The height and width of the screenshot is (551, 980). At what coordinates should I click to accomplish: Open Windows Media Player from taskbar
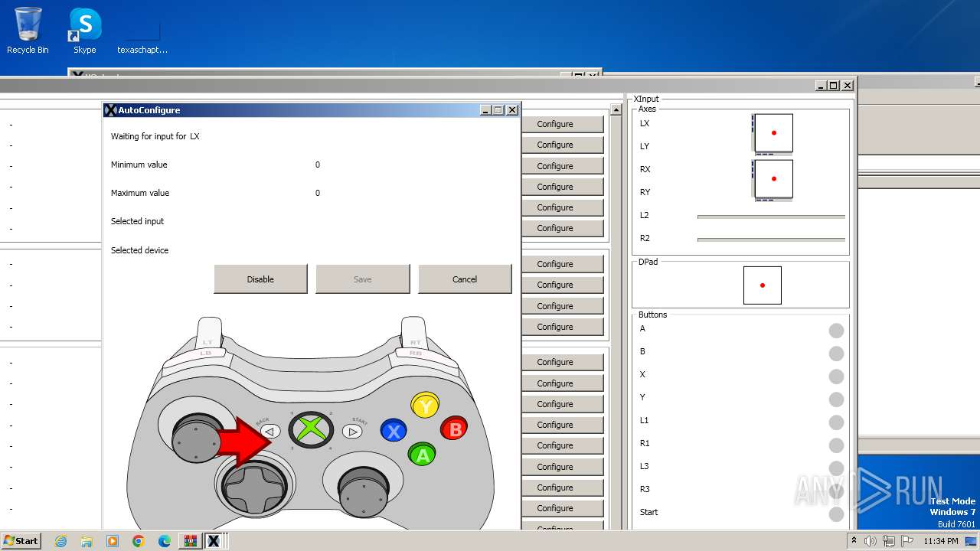click(x=113, y=541)
